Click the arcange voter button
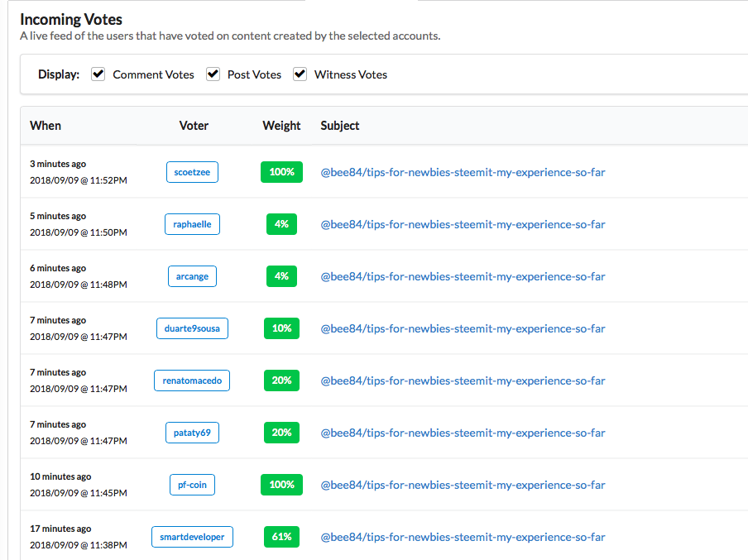The height and width of the screenshot is (560, 748). coord(192,276)
